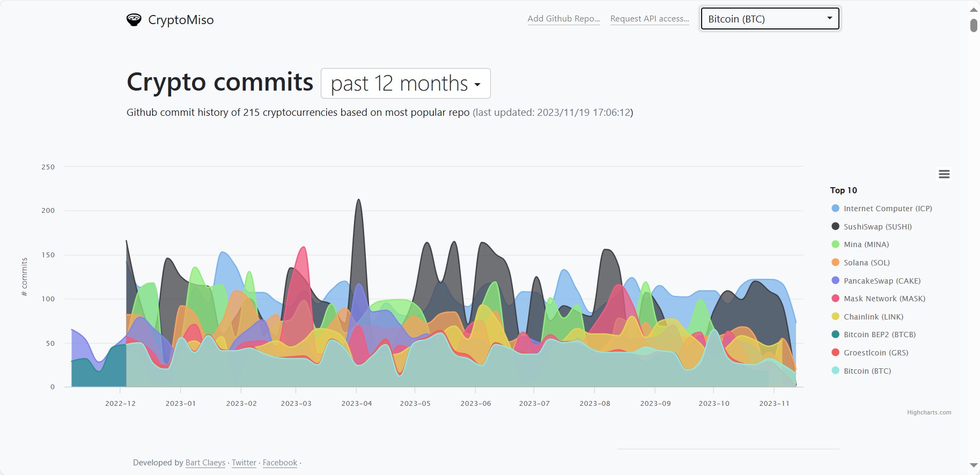Click the scrollbar up arrow
Image resolution: width=980 pixels, height=475 pixels.
(974, 10)
